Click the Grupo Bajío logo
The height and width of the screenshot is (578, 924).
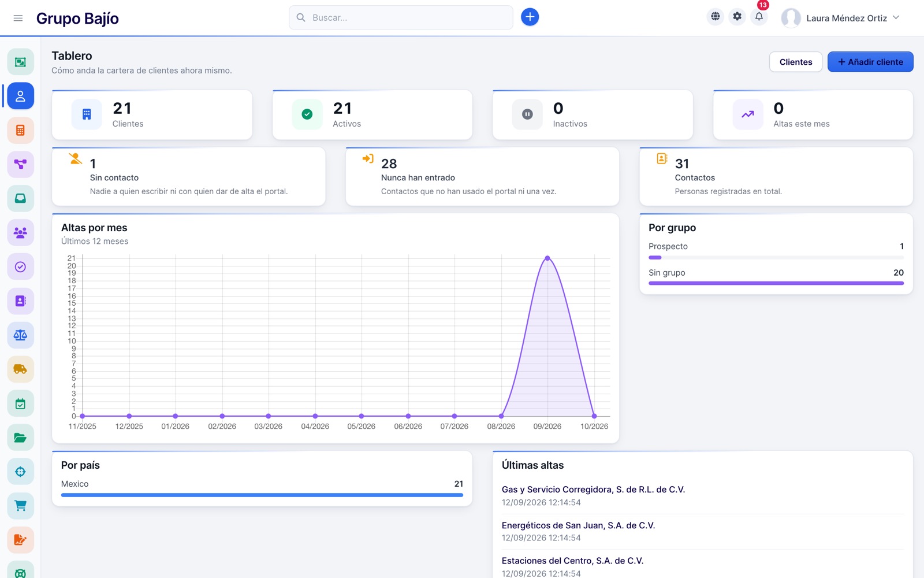[77, 18]
